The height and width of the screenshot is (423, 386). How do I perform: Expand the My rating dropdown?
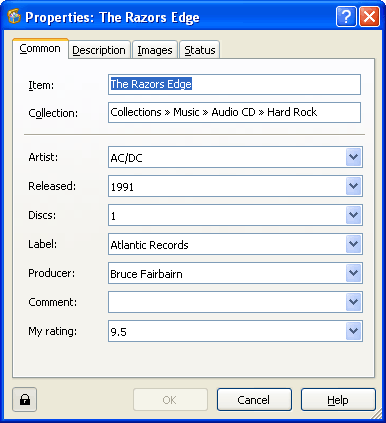point(353,331)
